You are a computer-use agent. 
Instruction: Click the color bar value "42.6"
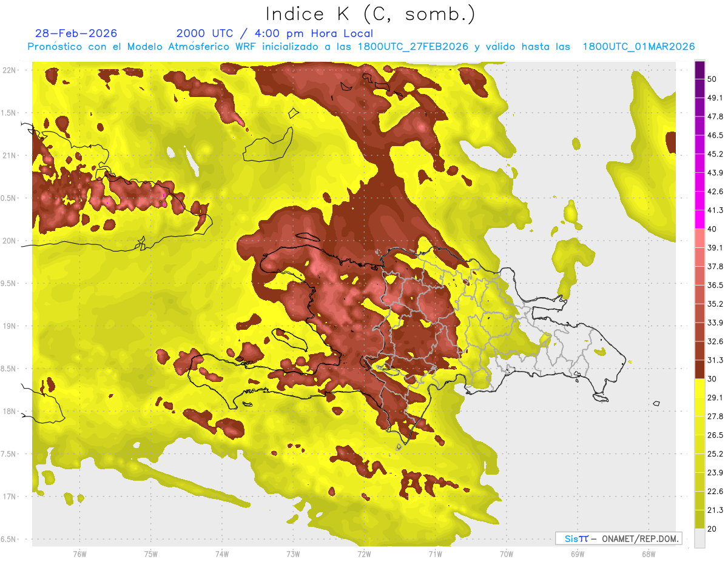(715, 192)
